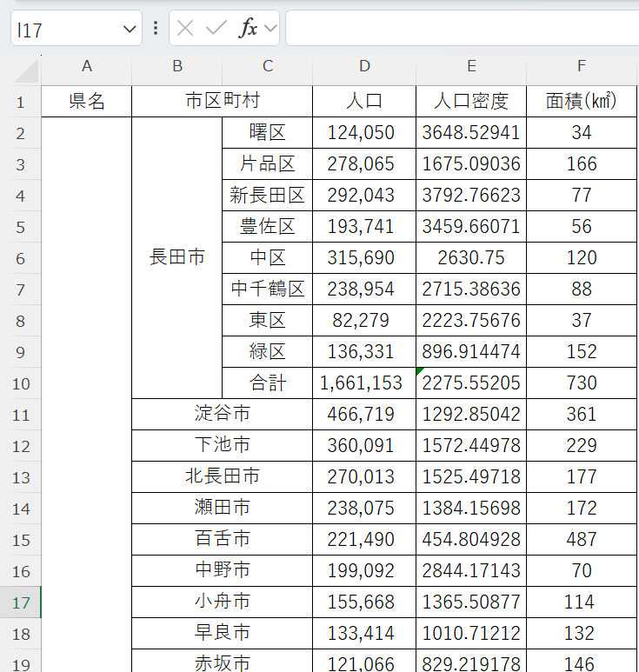This screenshot has height=672, width=639.
Task: Click the 人口密度 header cell
Action: [x=471, y=101]
